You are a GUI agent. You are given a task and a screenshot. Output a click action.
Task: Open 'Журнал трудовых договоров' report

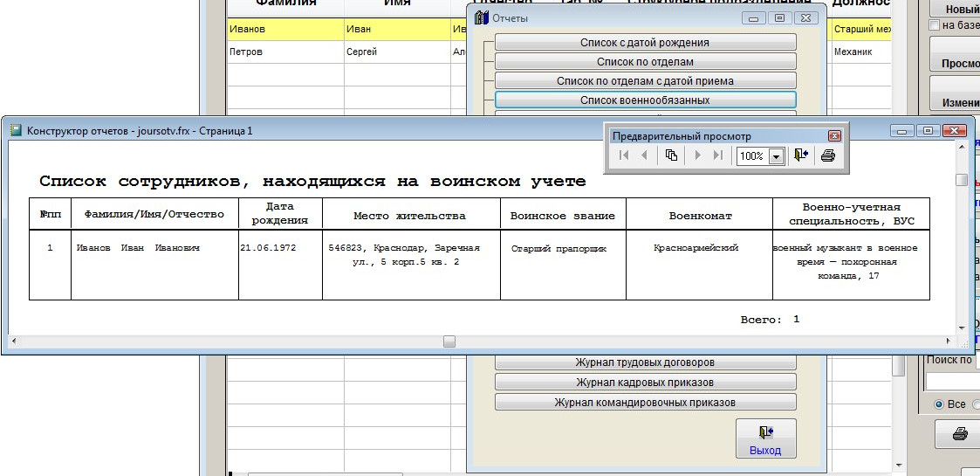(x=645, y=362)
